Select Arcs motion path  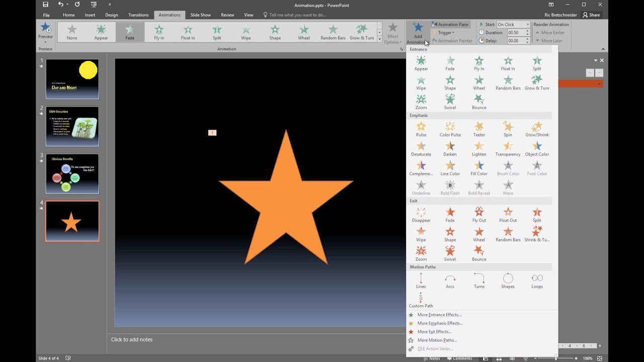pos(450,281)
